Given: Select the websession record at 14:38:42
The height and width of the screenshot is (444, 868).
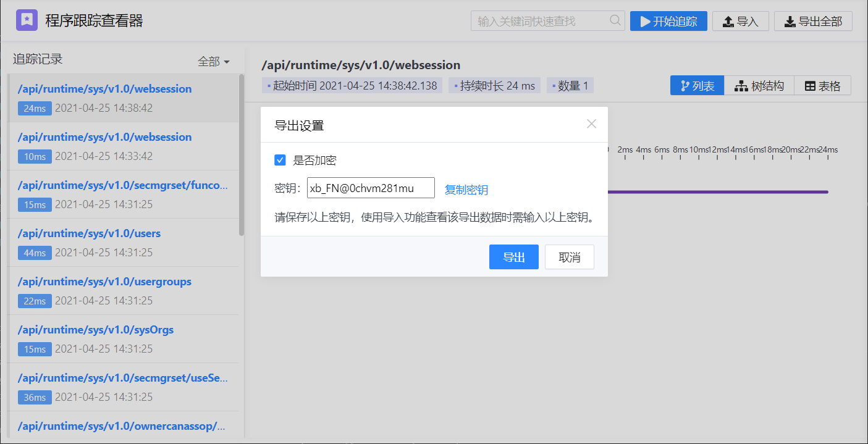Looking at the screenshot, I should [123, 98].
